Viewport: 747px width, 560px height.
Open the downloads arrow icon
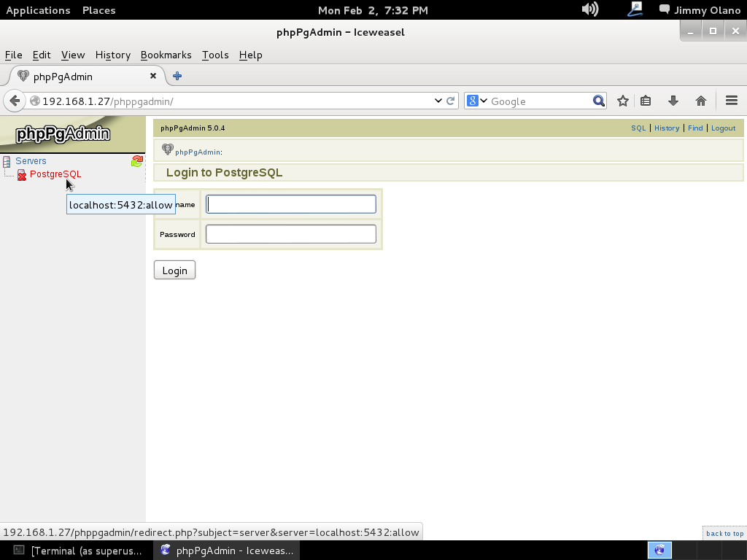click(673, 101)
